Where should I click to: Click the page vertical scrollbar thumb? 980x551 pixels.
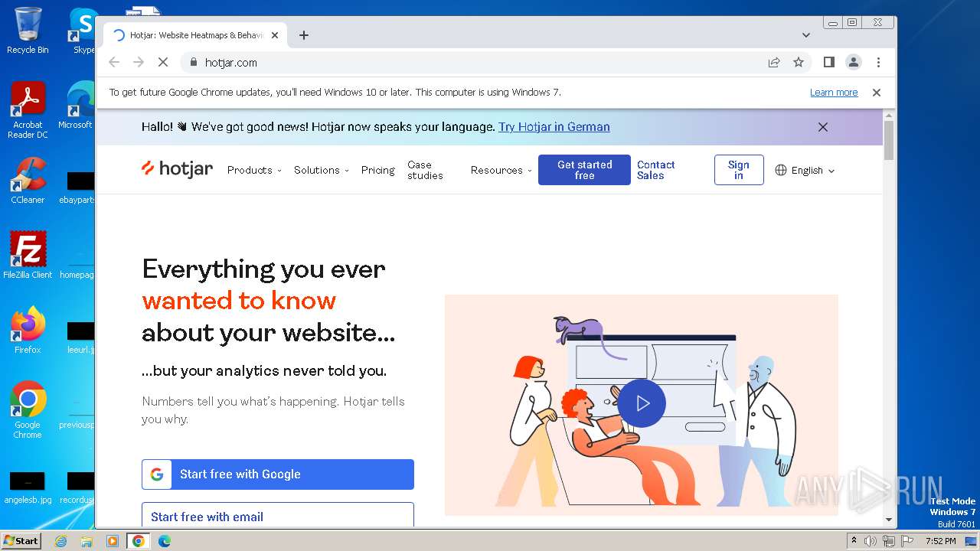tap(889, 141)
